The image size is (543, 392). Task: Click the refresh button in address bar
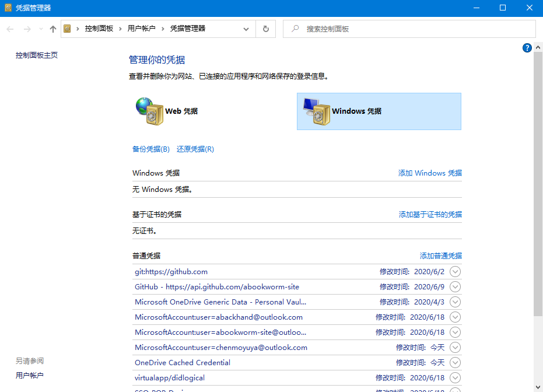tap(266, 29)
